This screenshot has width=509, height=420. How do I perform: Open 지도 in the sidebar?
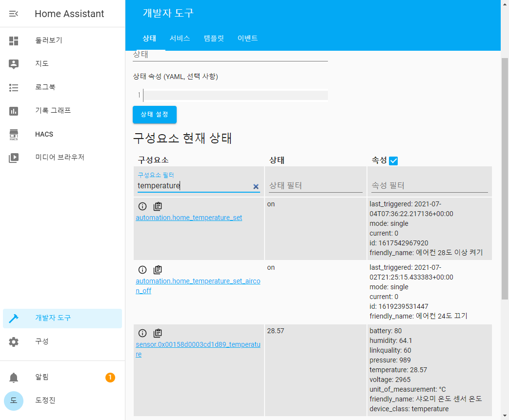[62, 64]
